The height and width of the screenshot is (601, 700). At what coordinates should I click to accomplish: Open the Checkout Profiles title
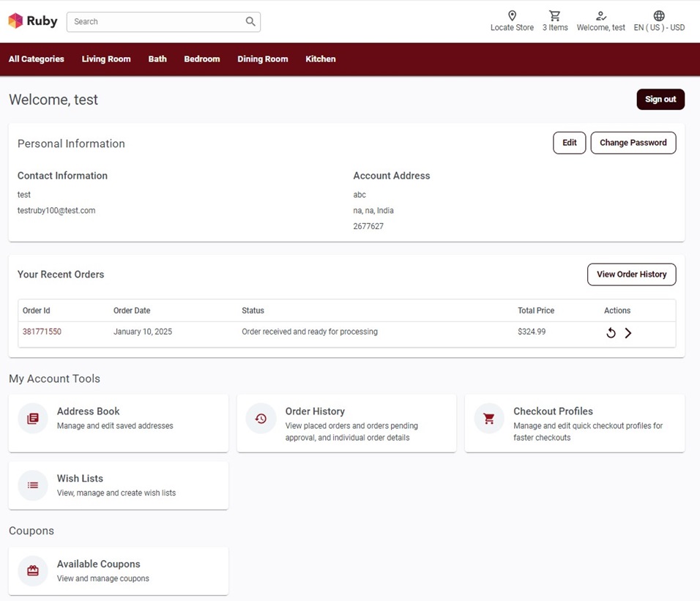pos(553,411)
